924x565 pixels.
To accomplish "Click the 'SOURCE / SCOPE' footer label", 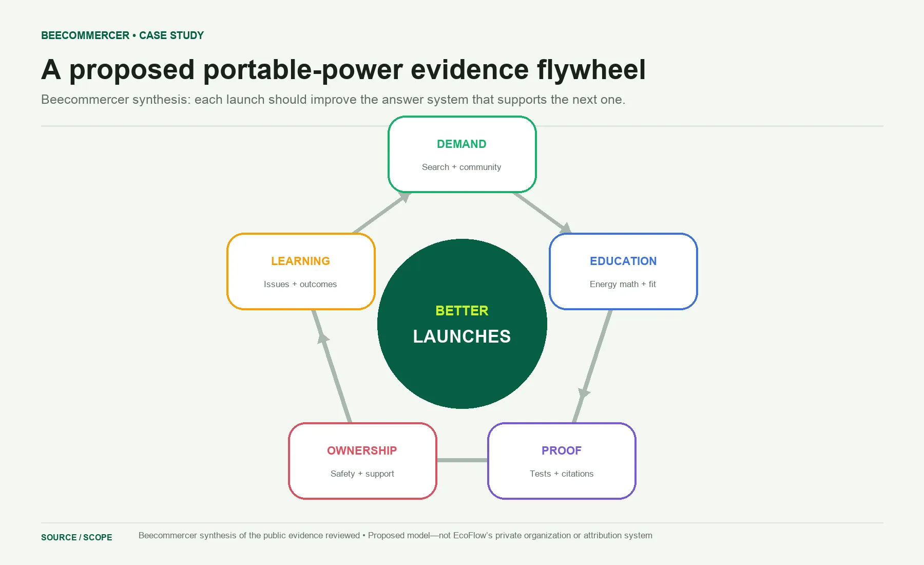I will tap(76, 537).
